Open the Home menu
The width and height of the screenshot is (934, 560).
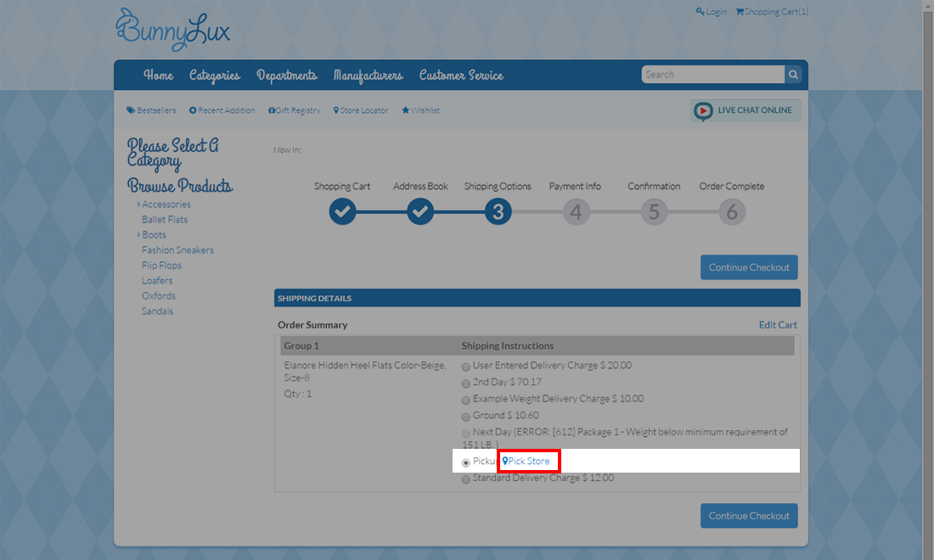[159, 75]
